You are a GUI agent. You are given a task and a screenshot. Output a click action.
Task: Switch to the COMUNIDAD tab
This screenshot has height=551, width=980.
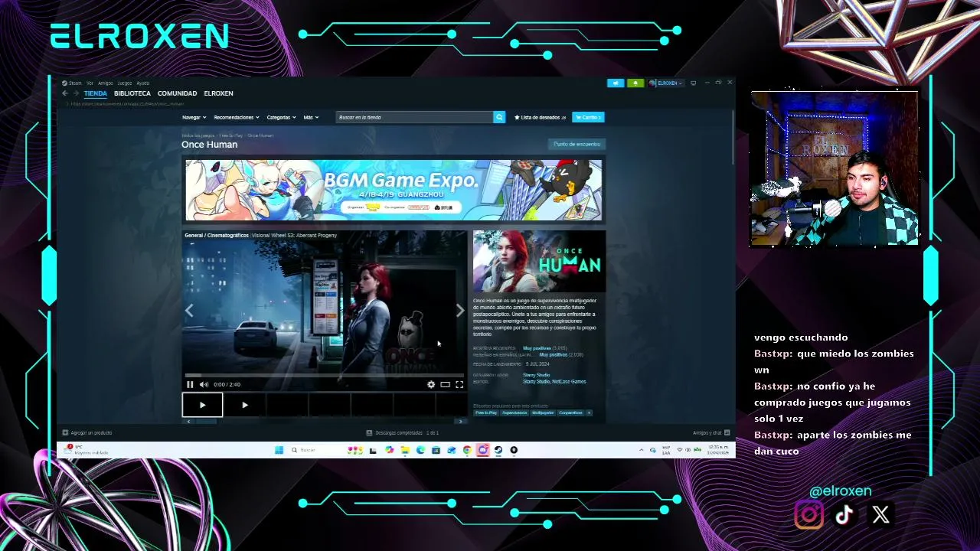coord(177,93)
